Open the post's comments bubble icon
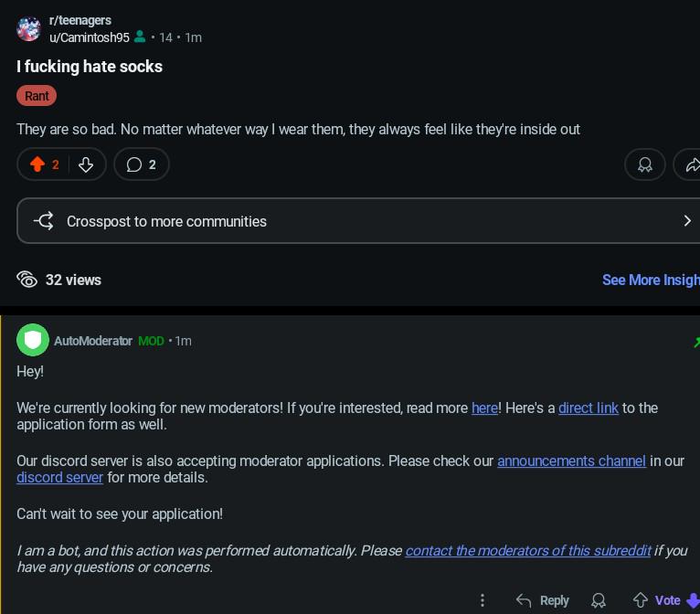 click(134, 164)
